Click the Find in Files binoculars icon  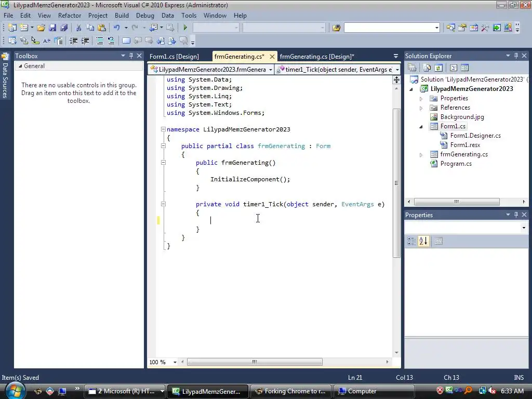[336, 28]
